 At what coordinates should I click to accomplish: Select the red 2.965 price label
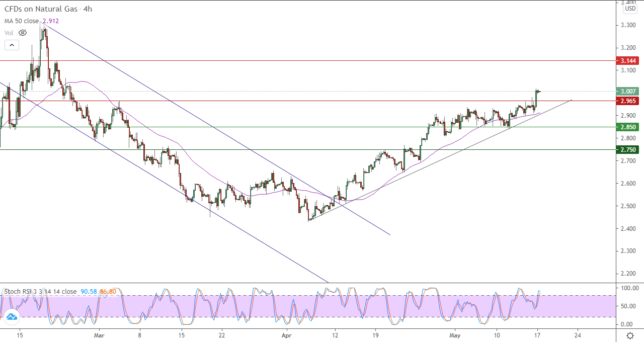[x=628, y=101]
